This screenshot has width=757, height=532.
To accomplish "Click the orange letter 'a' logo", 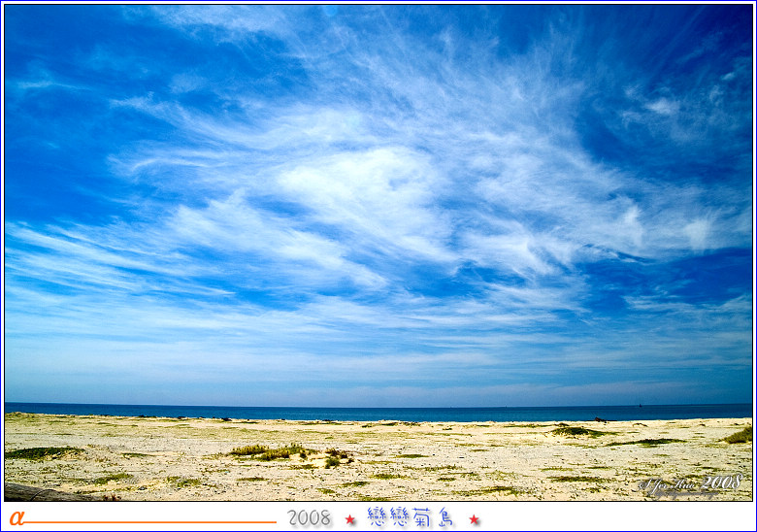I will tap(16, 517).
